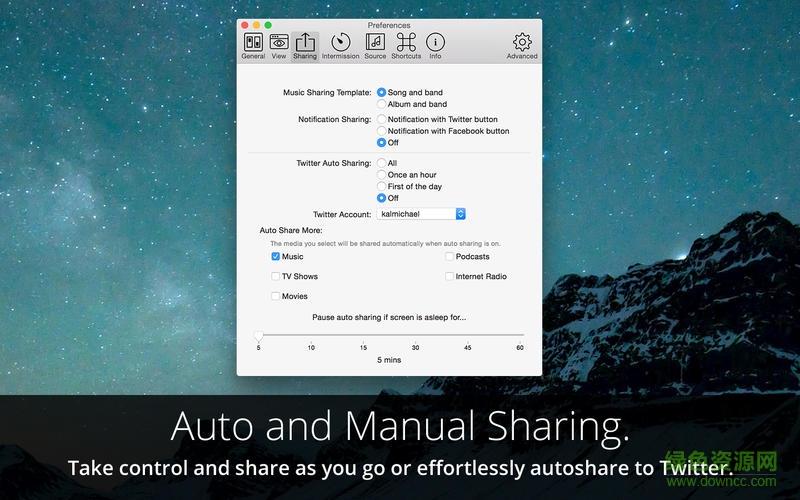Open Intermission settings icon
This screenshot has width=800, height=500.
coord(340,45)
